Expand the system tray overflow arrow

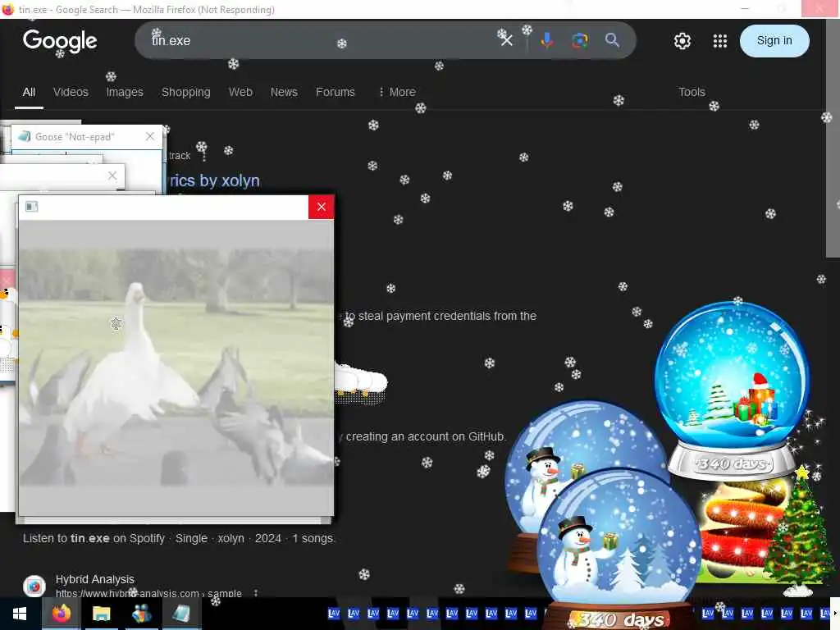(834, 614)
